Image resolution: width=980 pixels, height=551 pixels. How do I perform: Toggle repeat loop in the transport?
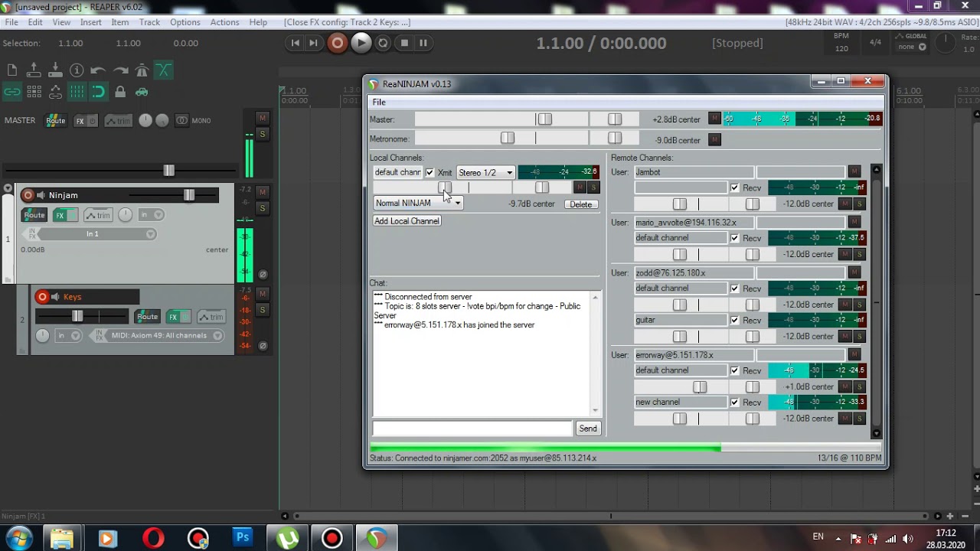coord(383,43)
